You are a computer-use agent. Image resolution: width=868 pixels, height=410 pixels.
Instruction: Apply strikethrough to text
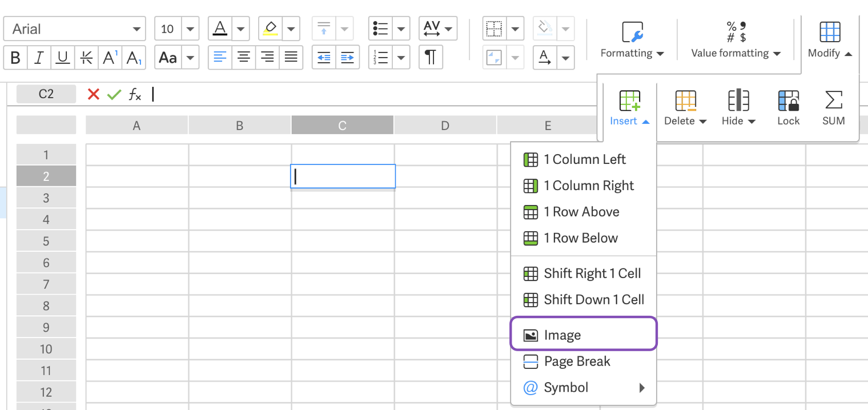[x=86, y=58]
